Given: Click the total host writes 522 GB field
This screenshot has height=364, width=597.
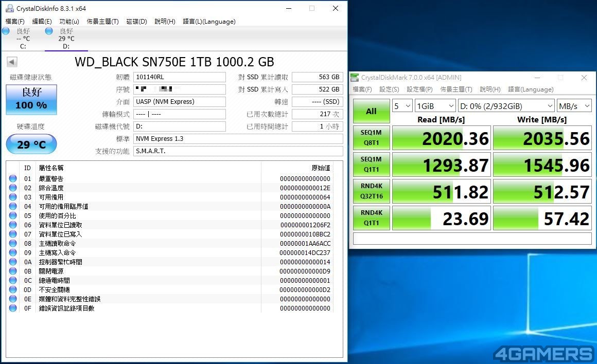Looking at the screenshot, I should pyautogui.click(x=317, y=89).
